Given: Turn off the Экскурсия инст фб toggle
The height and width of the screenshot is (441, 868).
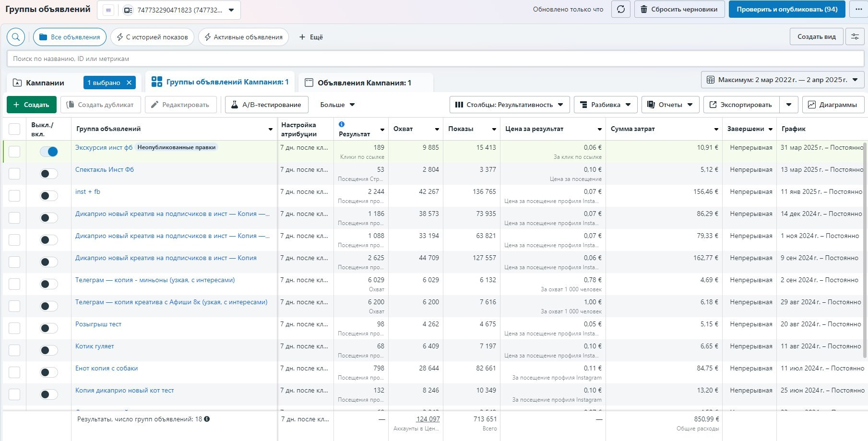Looking at the screenshot, I should click(49, 152).
